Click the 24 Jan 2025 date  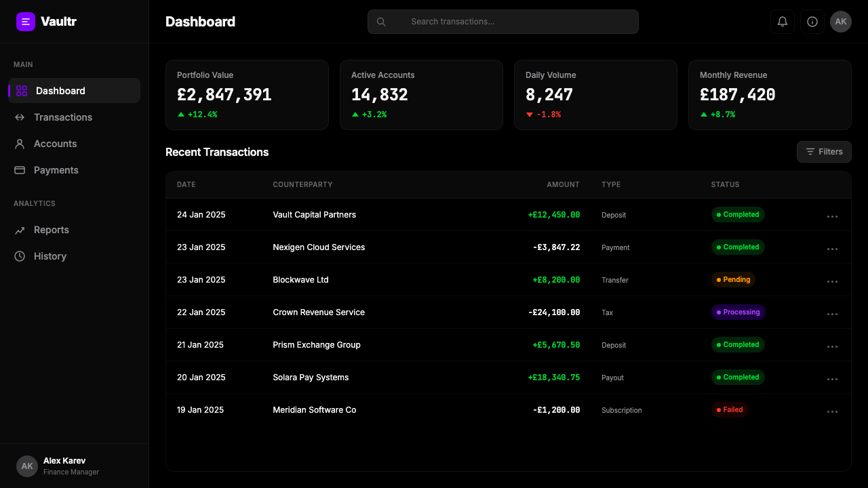point(201,215)
